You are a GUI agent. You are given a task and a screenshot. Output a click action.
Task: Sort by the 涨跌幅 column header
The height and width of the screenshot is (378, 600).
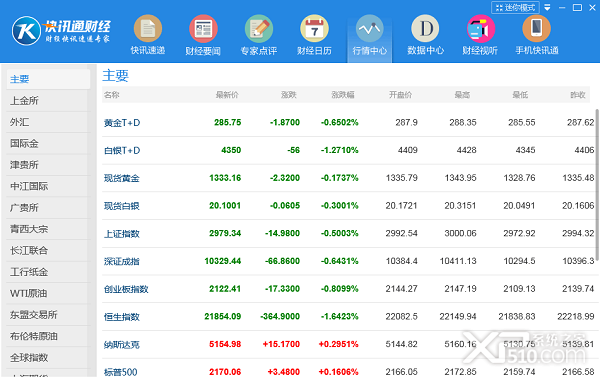(x=343, y=94)
